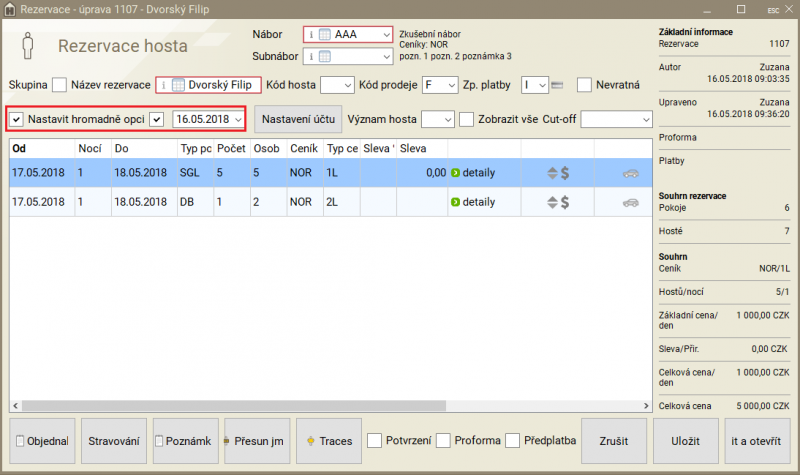This screenshot has width=800, height=475.
Task: Click the car icon in the DB row
Action: (630, 202)
